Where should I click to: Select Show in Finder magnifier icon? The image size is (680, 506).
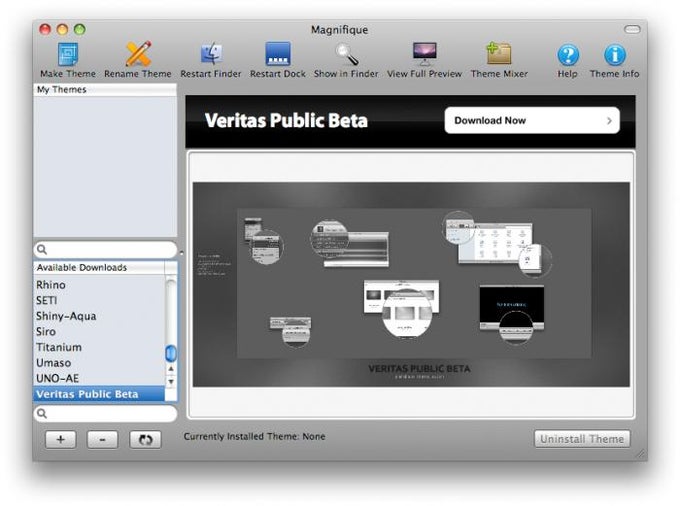(x=346, y=54)
